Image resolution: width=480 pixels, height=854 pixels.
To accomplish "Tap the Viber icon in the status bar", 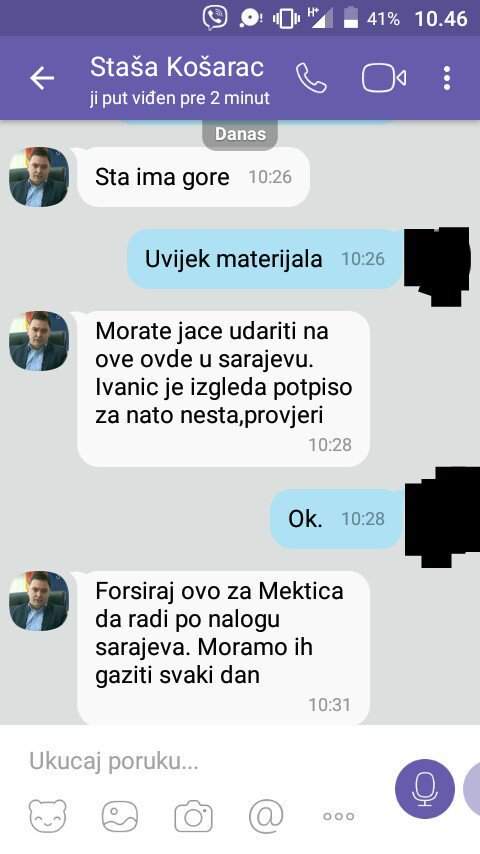I will pyautogui.click(x=215, y=17).
